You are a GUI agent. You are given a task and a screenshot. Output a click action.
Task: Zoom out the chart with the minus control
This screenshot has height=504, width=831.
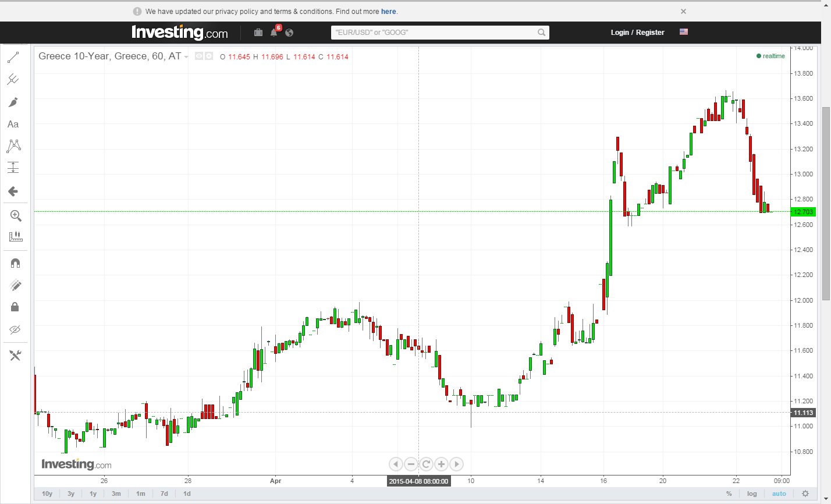click(x=411, y=464)
